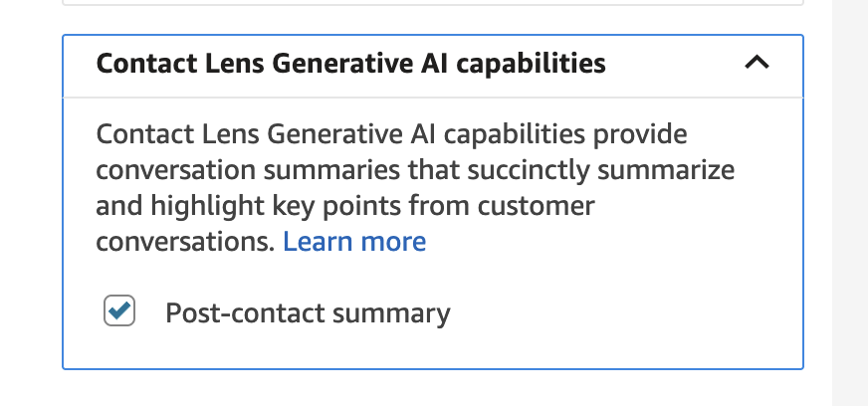The width and height of the screenshot is (868, 406).
Task: Click the capabilities description paragraph
Action: [x=415, y=188]
